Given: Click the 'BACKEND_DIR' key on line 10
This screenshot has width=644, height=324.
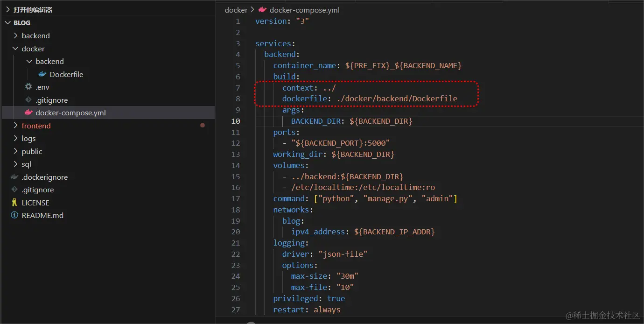Looking at the screenshot, I should point(316,121).
